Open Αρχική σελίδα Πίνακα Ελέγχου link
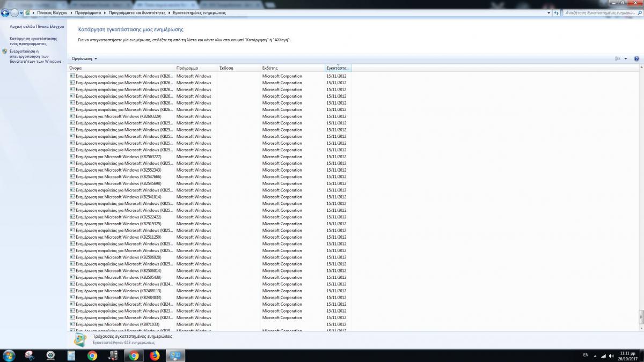 click(36, 26)
